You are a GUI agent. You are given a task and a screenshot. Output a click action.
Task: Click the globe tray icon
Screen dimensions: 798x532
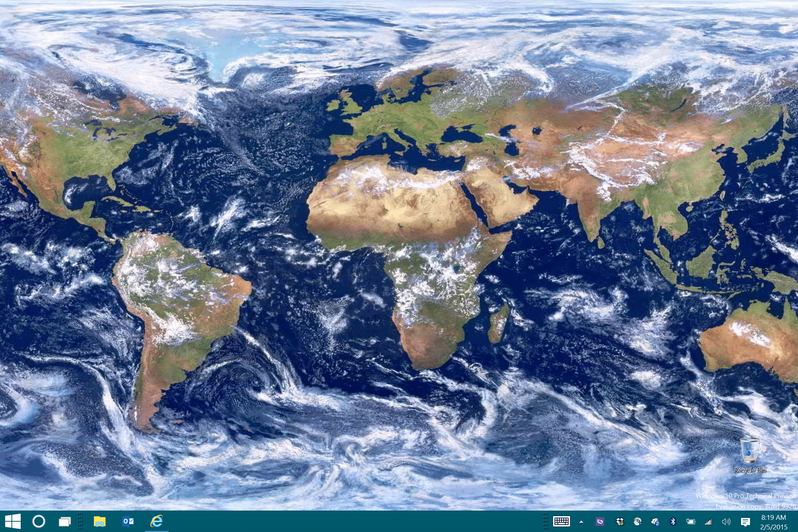click(637, 522)
